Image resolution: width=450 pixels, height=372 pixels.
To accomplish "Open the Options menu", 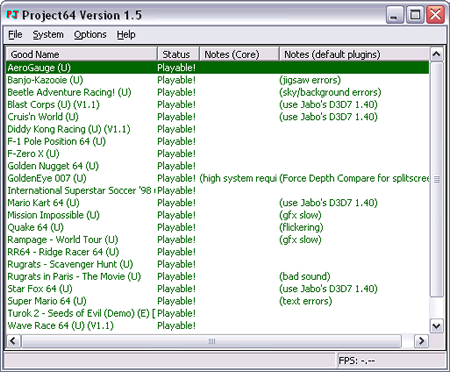I will coord(90,35).
